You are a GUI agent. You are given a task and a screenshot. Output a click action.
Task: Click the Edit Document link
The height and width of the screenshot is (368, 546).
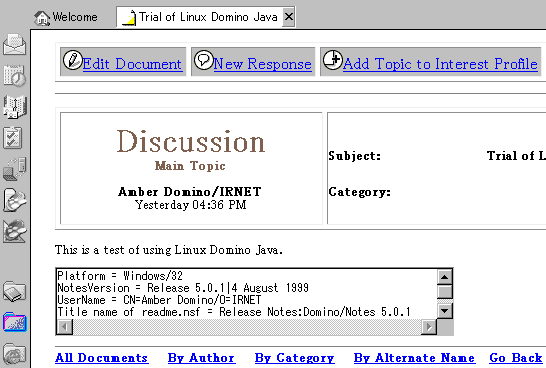(132, 64)
